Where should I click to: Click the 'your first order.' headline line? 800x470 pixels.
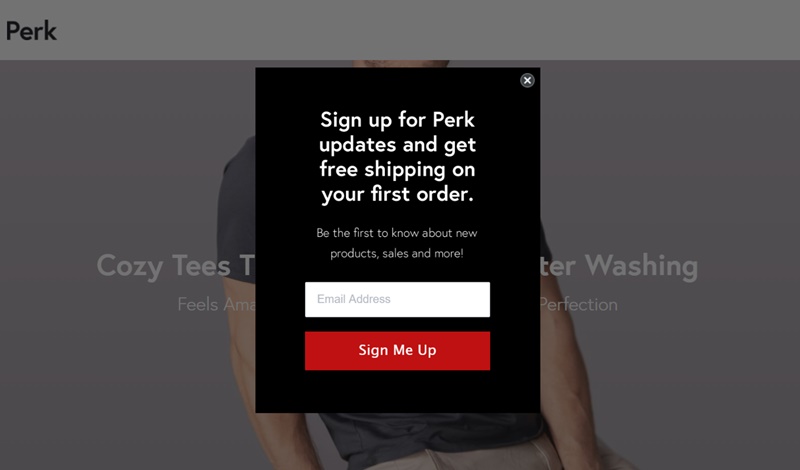click(x=397, y=194)
